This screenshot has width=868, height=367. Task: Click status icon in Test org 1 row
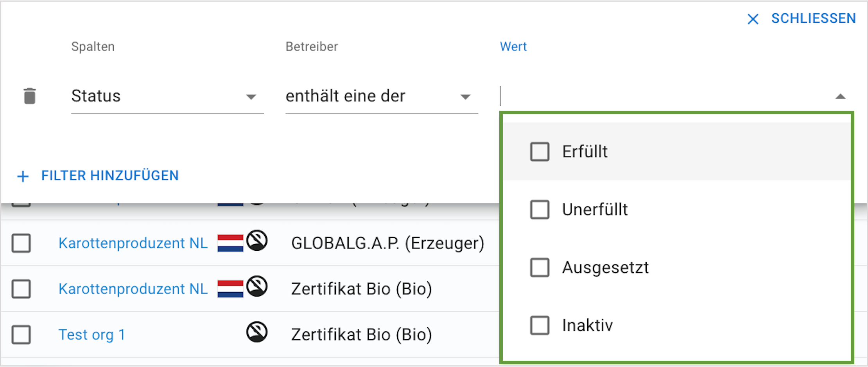coord(257,332)
